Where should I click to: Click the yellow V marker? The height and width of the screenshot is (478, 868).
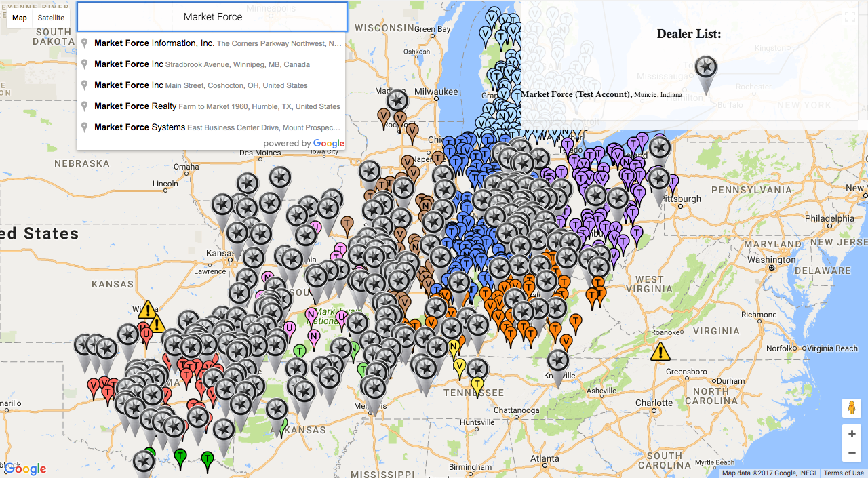tap(460, 368)
